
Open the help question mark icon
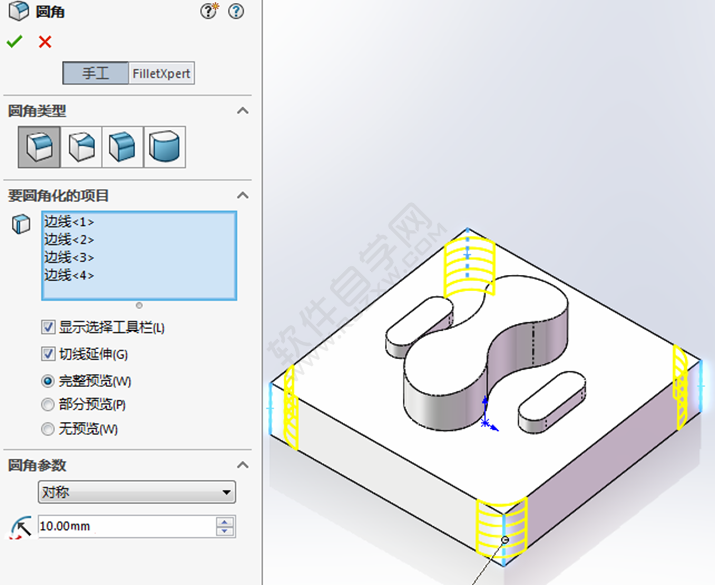tap(236, 11)
